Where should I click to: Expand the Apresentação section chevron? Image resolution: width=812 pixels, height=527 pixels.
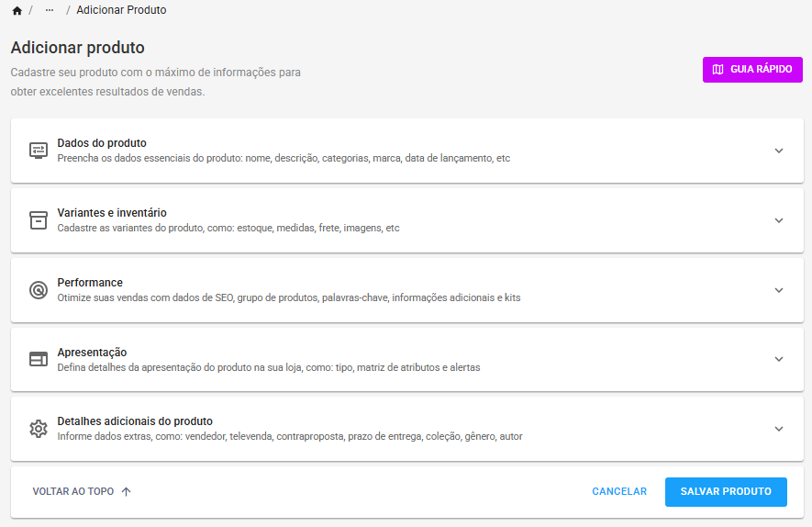pos(779,359)
